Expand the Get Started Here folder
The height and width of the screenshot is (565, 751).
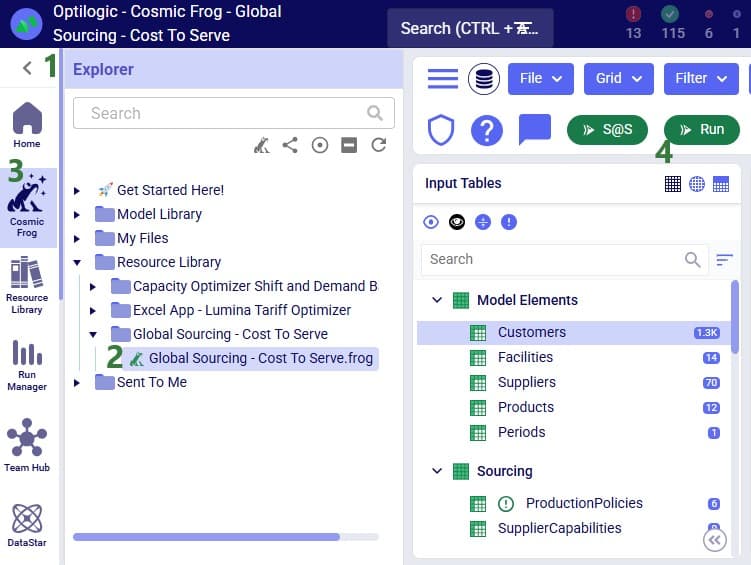pos(77,191)
